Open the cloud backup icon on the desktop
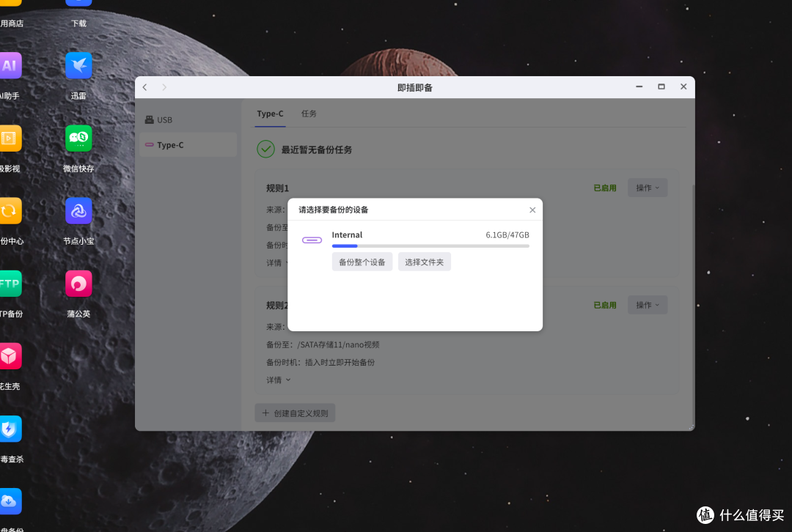Screen dimensions: 792x532 (10, 501)
